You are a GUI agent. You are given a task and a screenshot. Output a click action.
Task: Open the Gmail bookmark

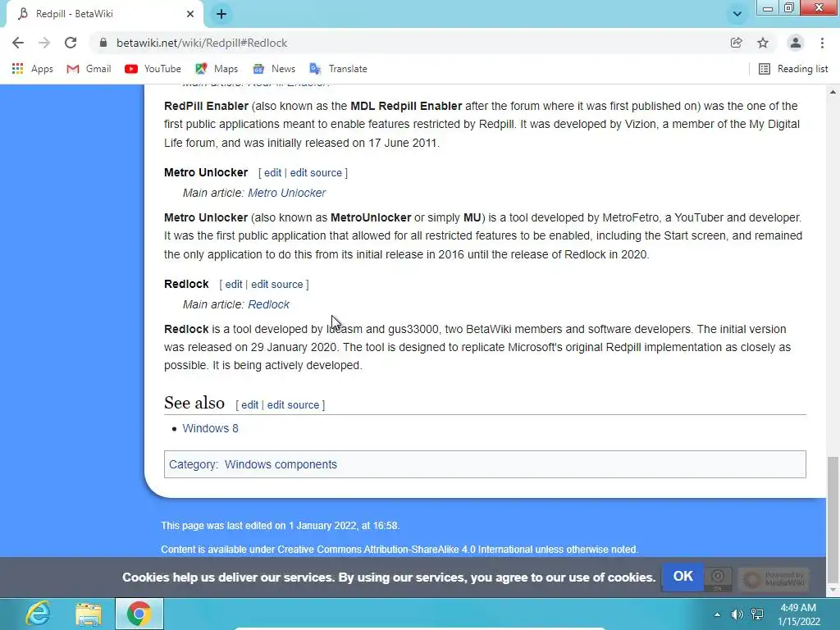(89, 69)
